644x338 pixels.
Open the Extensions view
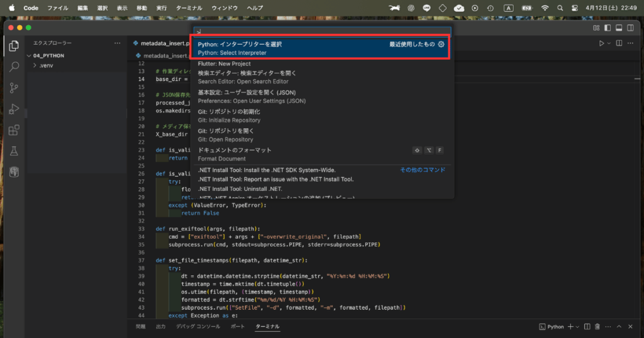14,130
